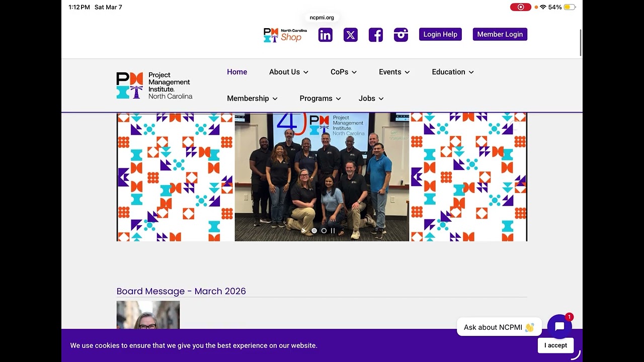This screenshot has height=362, width=644.
Task: Click the Board Message - March 2026 heading
Action: click(x=181, y=291)
